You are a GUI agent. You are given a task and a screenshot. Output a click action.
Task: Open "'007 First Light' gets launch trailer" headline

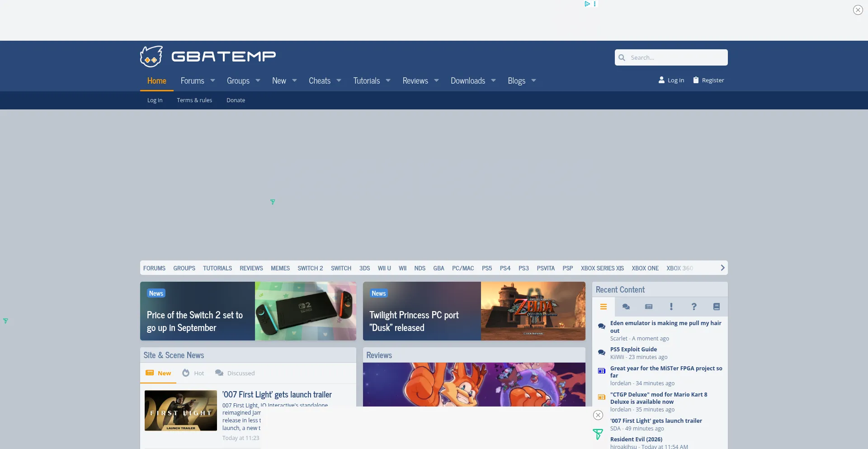[277, 395]
